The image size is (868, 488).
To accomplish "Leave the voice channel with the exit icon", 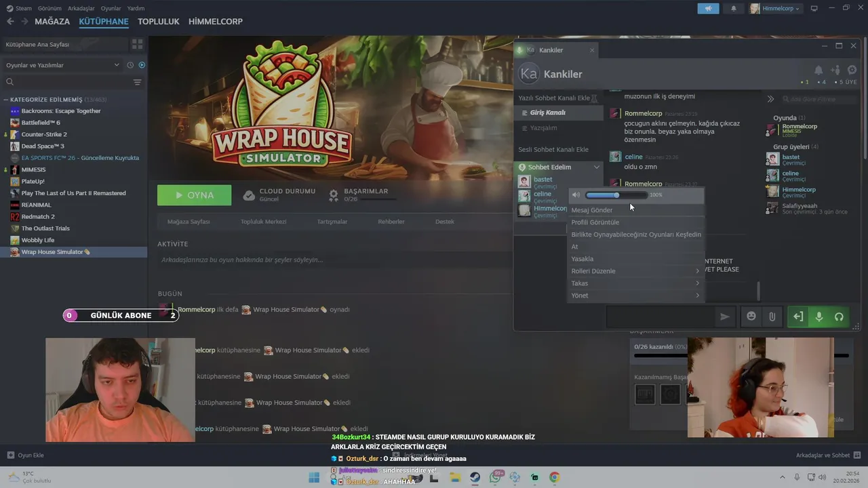I will pos(798,317).
